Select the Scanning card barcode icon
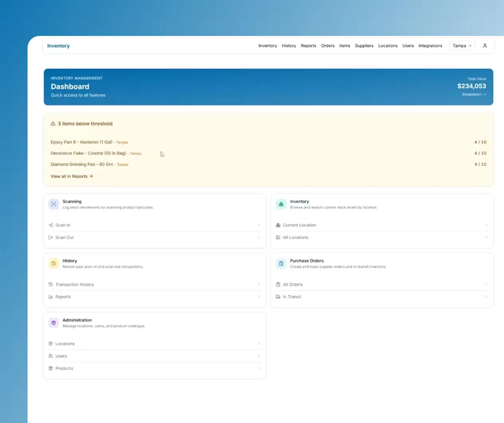This screenshot has width=504, height=423. tap(53, 204)
